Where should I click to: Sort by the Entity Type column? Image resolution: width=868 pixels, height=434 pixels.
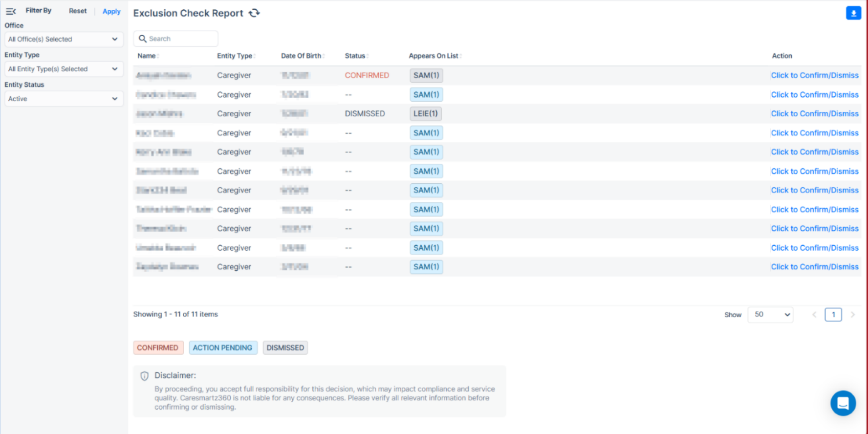pos(236,56)
